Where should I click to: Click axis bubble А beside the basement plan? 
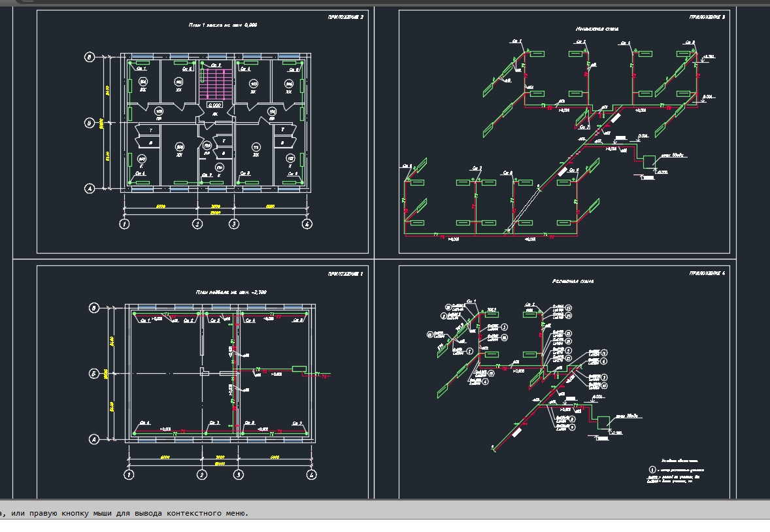93,440
